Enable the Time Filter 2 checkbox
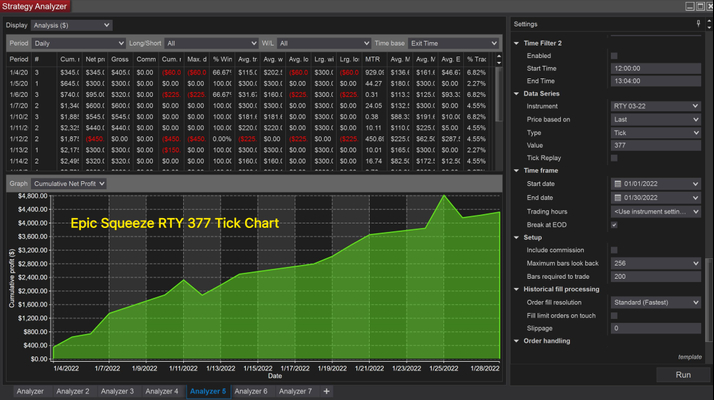This screenshot has height=400, width=714. [x=614, y=56]
